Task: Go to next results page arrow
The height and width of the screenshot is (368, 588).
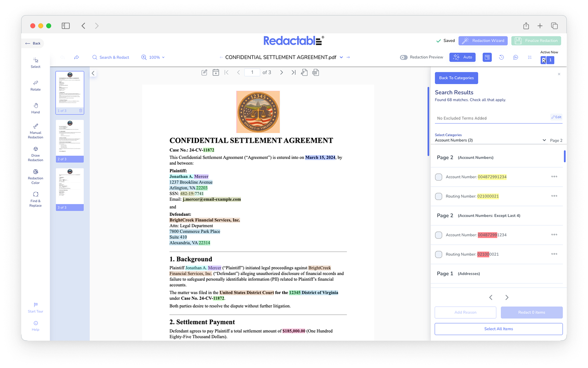Action: [507, 297]
